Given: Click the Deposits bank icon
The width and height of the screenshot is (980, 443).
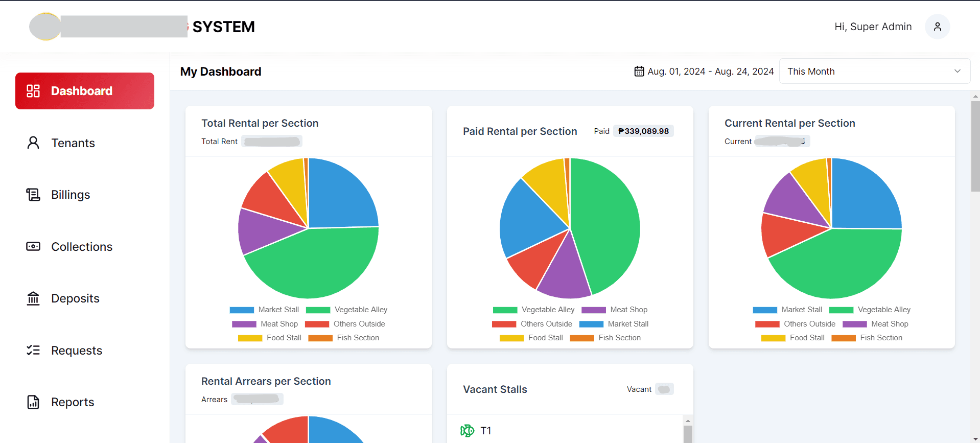Looking at the screenshot, I should (33, 298).
